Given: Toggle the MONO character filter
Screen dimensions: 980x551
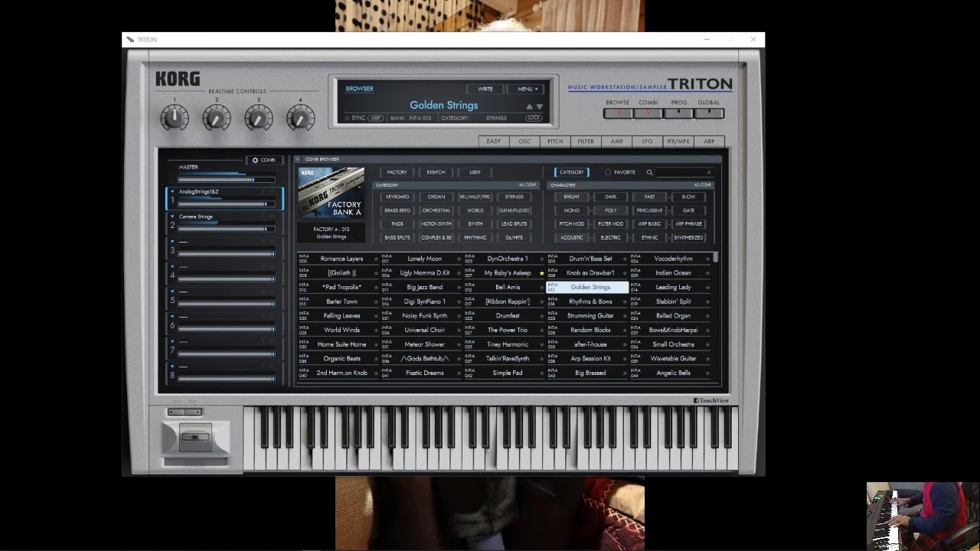Looking at the screenshot, I should click(572, 210).
